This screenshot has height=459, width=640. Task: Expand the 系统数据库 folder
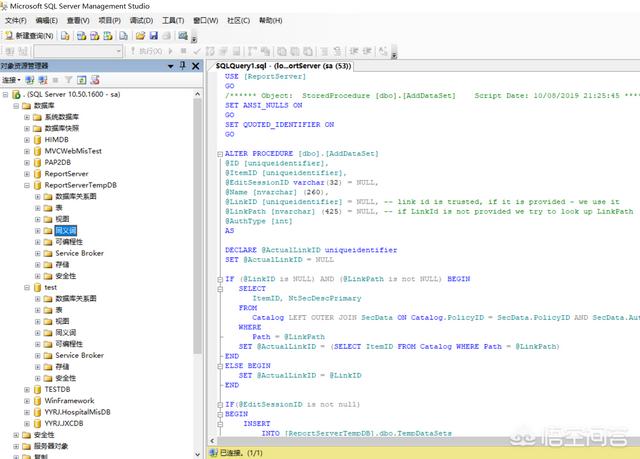(x=27, y=118)
